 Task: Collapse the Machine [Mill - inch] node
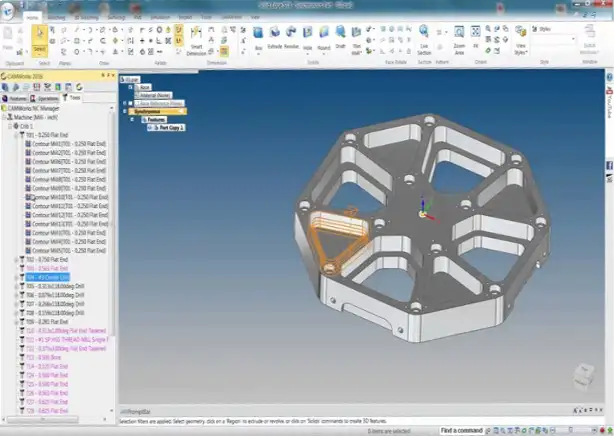(5, 118)
